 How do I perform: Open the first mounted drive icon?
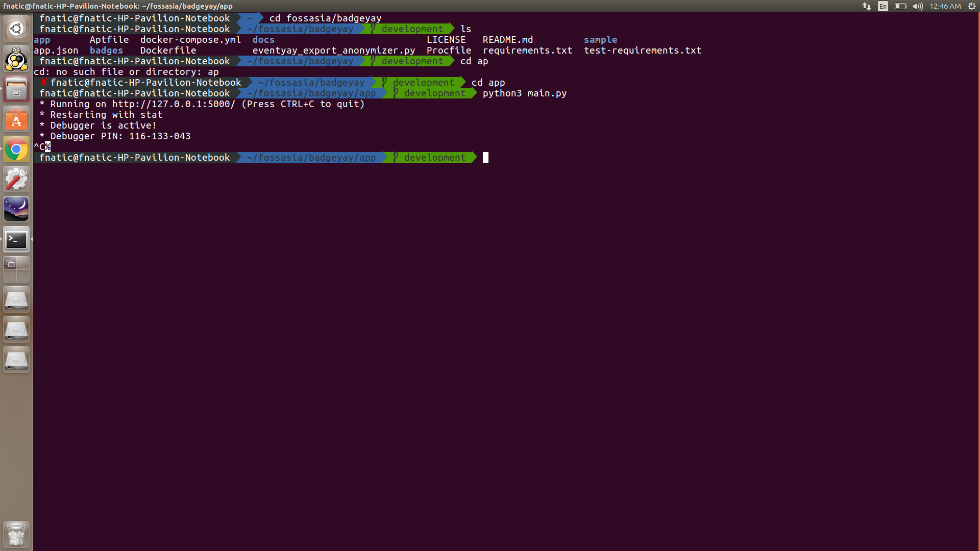16,299
